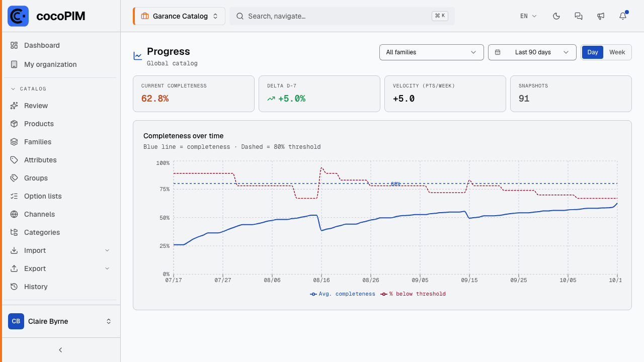
Task: Open the chat messages icon
Action: tap(579, 16)
